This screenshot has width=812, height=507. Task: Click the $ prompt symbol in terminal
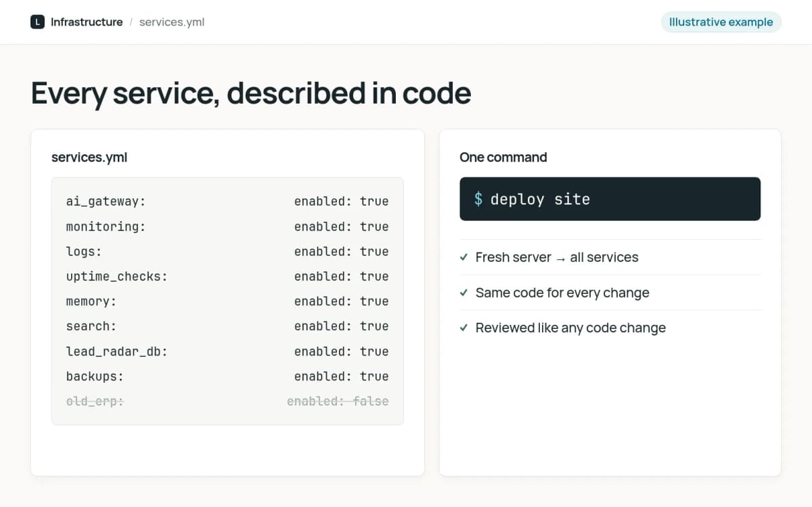point(478,199)
